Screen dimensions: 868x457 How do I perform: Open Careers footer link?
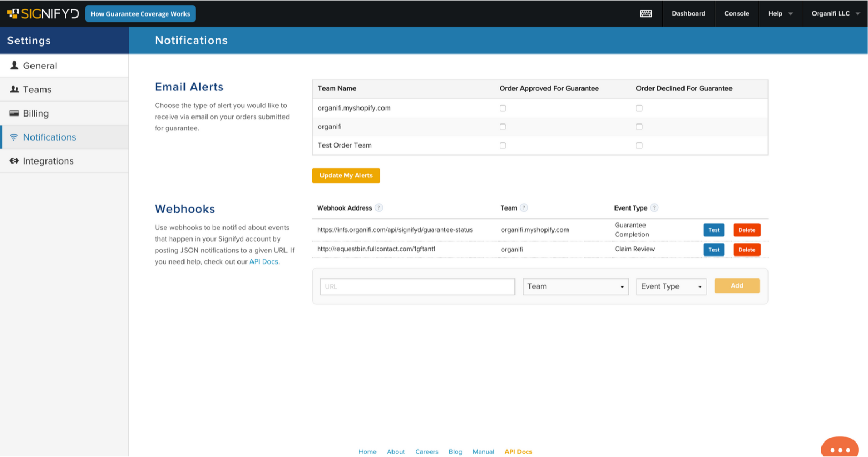(x=427, y=452)
